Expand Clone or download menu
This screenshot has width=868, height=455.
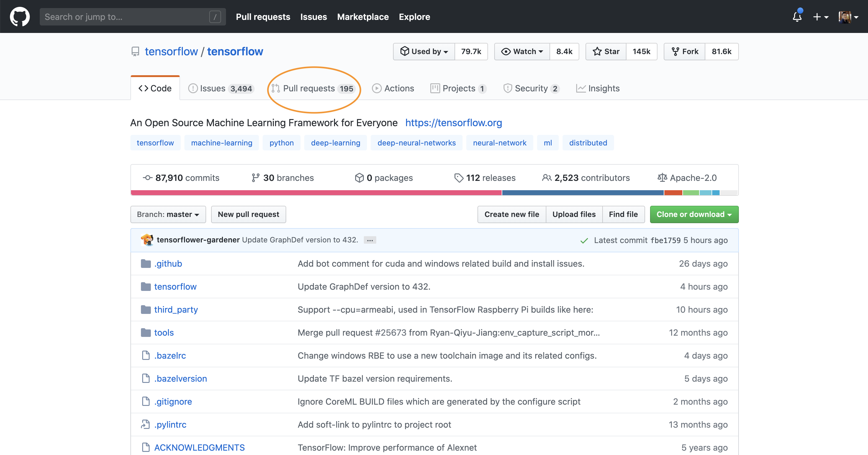click(x=694, y=214)
